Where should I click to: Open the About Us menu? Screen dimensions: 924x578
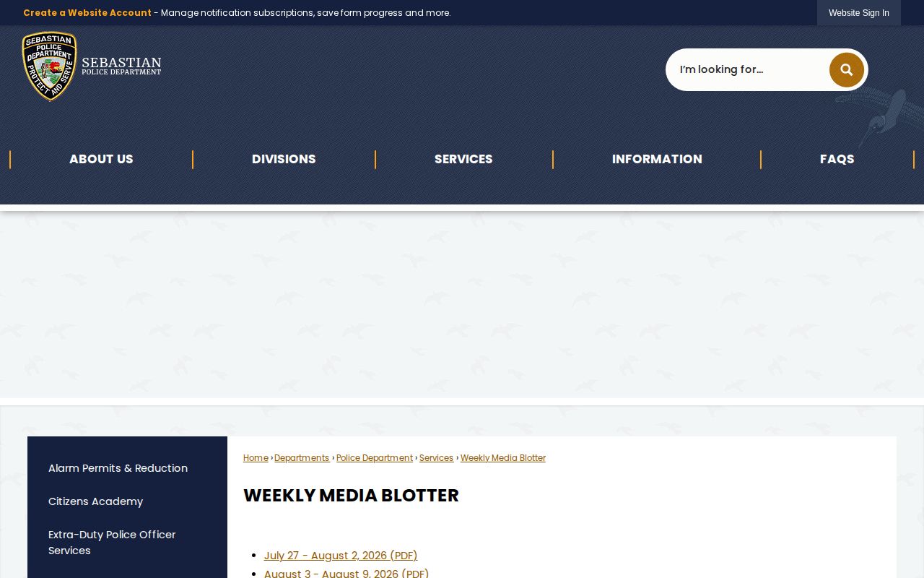(101, 159)
